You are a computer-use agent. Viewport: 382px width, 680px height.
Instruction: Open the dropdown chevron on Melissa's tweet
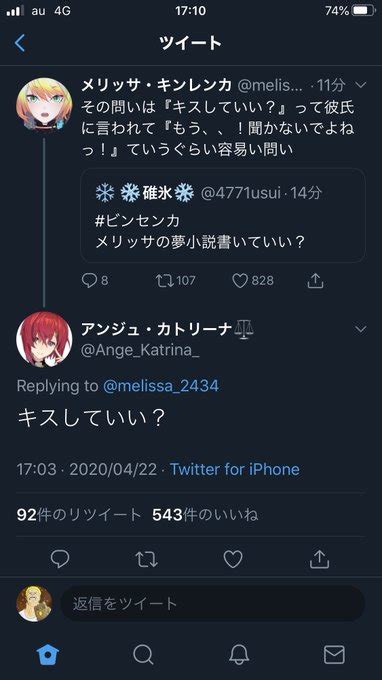click(x=361, y=85)
